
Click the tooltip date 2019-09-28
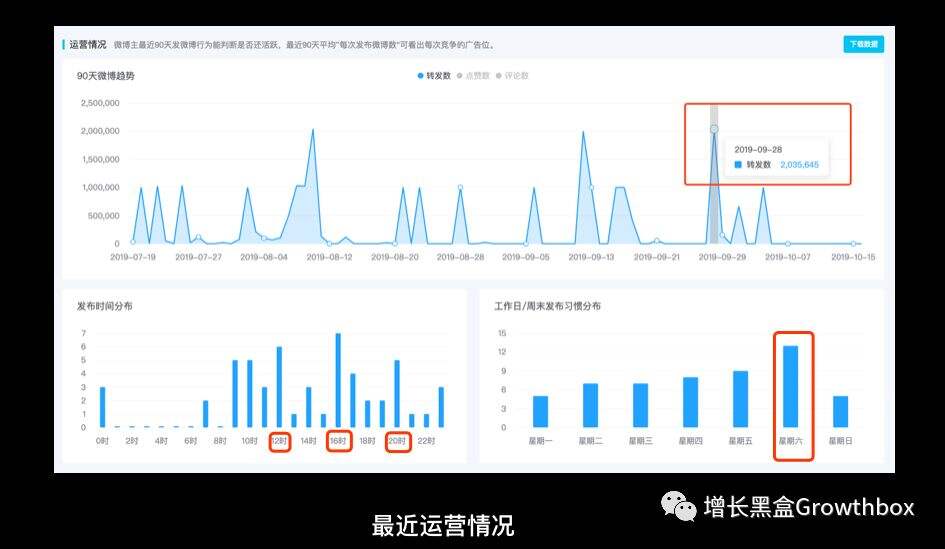click(758, 149)
